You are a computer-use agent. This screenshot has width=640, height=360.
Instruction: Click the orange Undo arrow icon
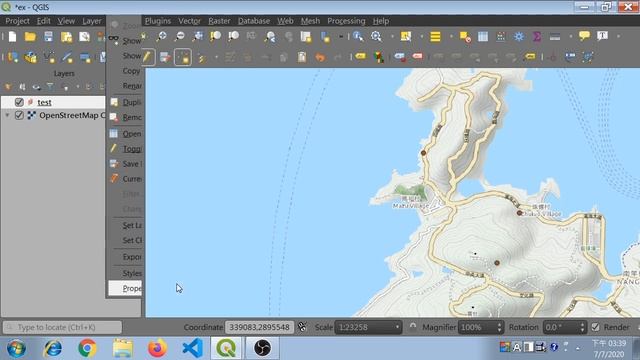point(320,57)
